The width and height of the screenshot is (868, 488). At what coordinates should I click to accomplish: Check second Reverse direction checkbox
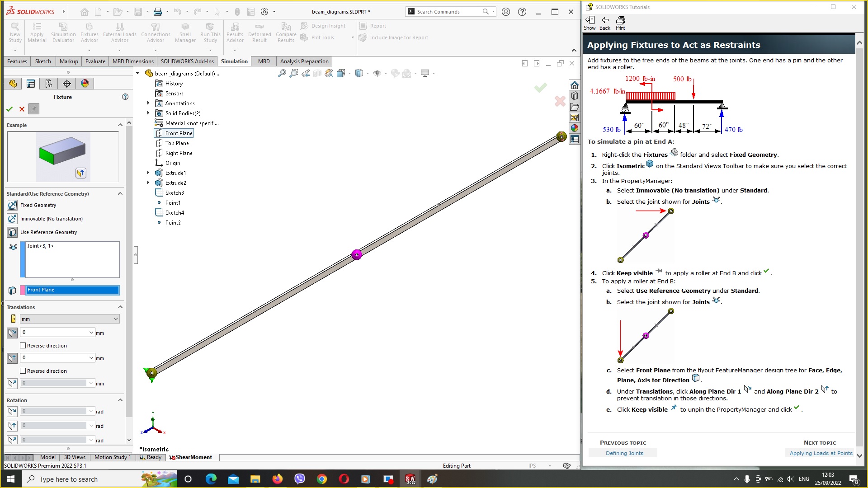pos(23,371)
